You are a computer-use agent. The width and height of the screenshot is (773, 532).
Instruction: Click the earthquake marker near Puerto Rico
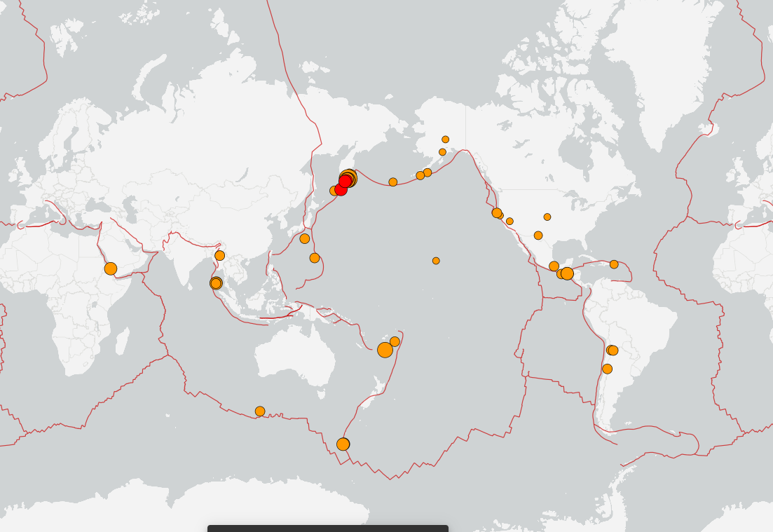point(614,264)
